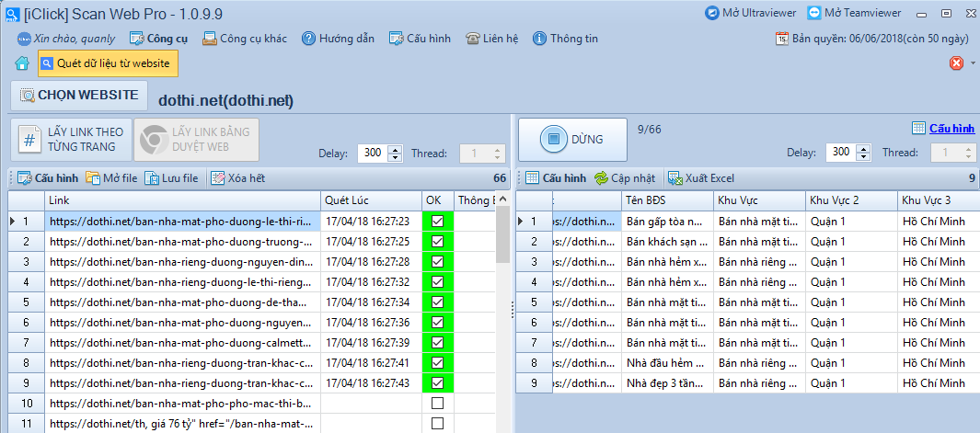
Task: Click Cập nhật refresh toolbar item
Action: tap(625, 178)
